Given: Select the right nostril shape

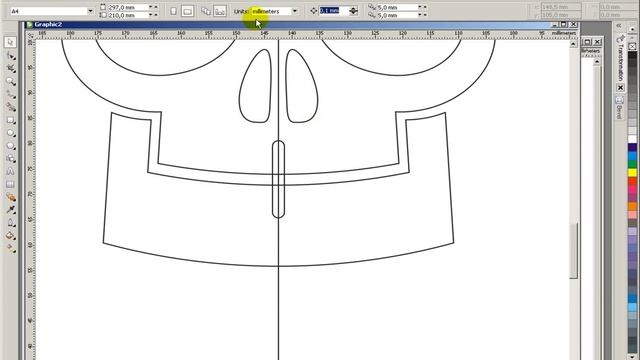Looking at the screenshot, I should [x=302, y=86].
